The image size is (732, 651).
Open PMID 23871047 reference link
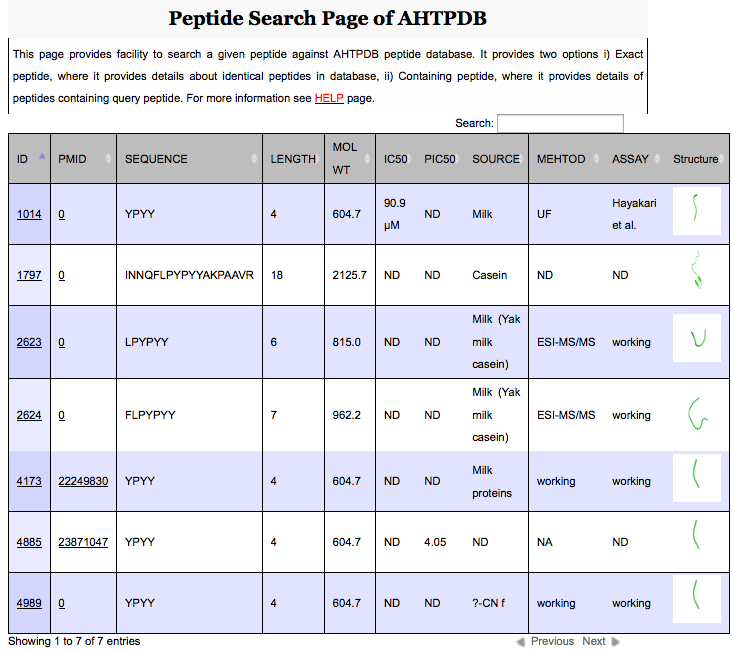point(83,542)
